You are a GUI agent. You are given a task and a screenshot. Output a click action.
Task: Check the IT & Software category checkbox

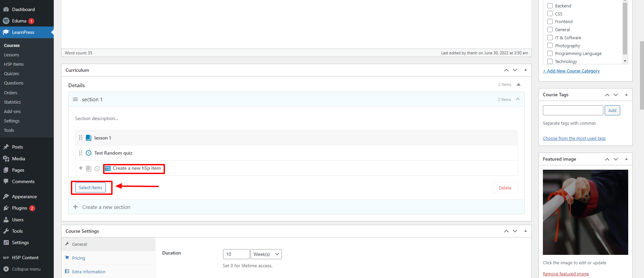(x=550, y=38)
